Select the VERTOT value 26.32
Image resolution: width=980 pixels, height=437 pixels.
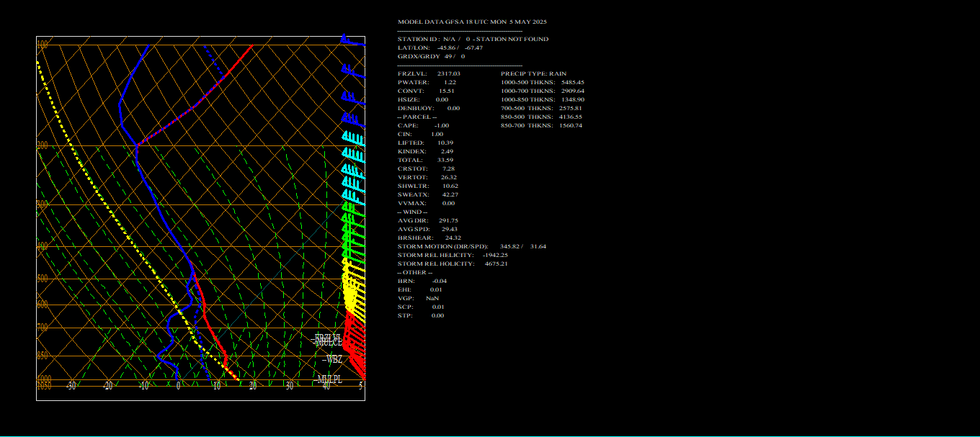tap(448, 177)
